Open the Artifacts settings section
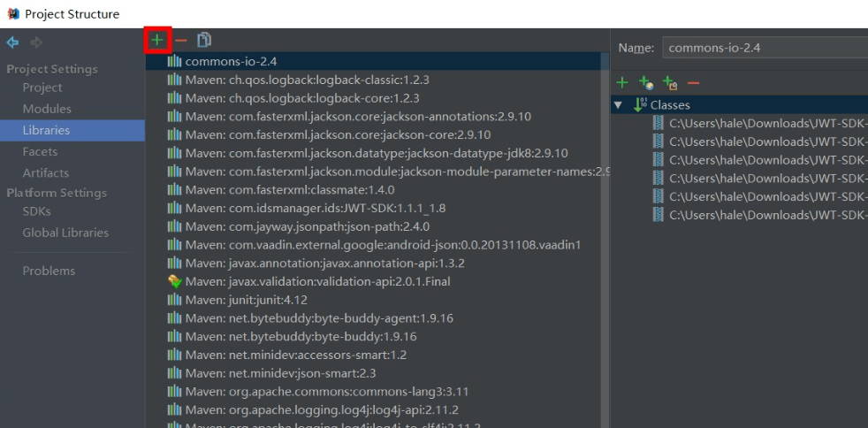The width and height of the screenshot is (868, 428). pos(46,172)
